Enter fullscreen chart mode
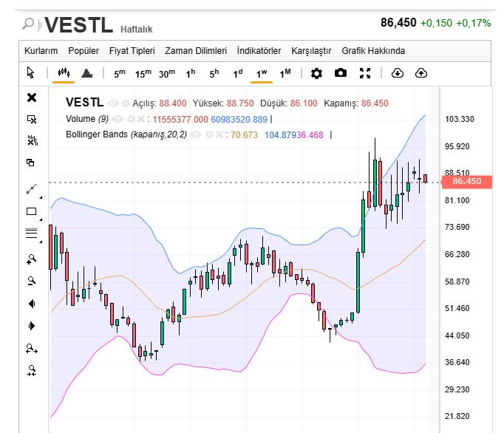 point(365,73)
